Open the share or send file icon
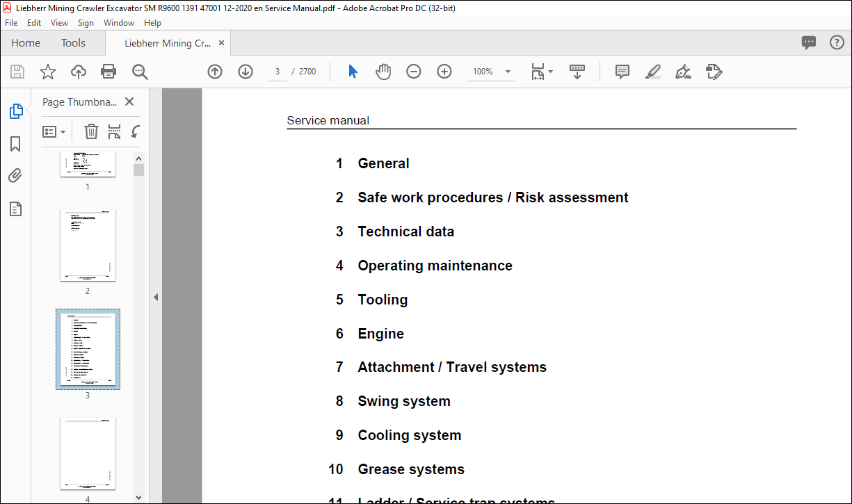Screen dimensions: 852x504 coord(714,72)
